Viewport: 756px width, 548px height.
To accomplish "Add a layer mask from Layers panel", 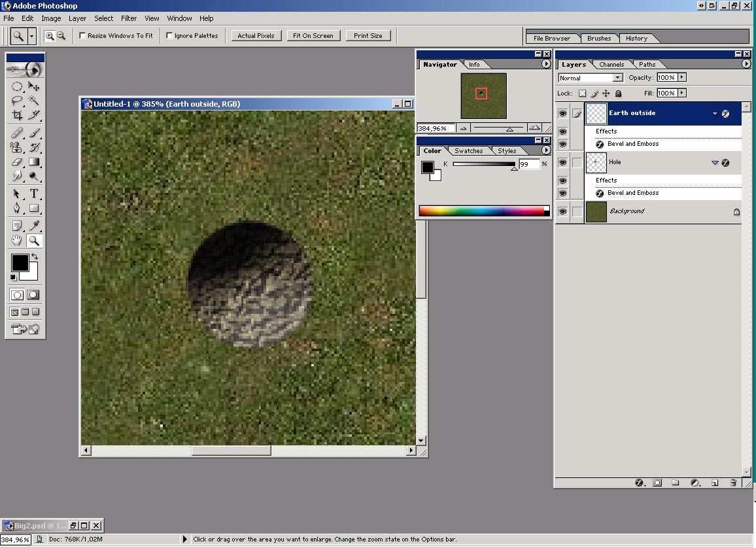I will point(657,483).
